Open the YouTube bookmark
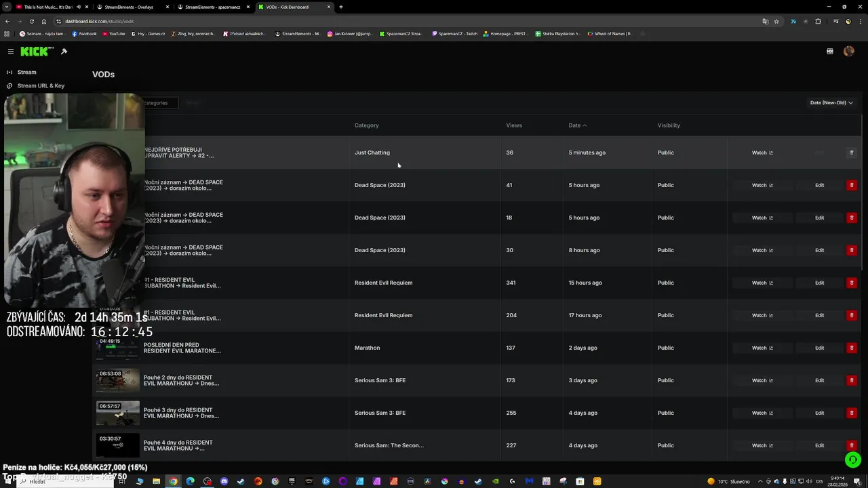Screen dimensions: 868x488 tap(113, 34)
